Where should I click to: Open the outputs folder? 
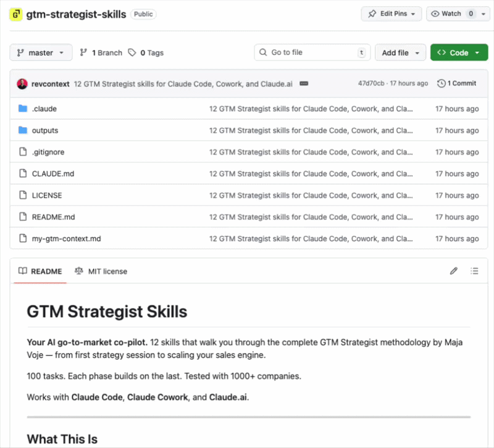tap(45, 131)
